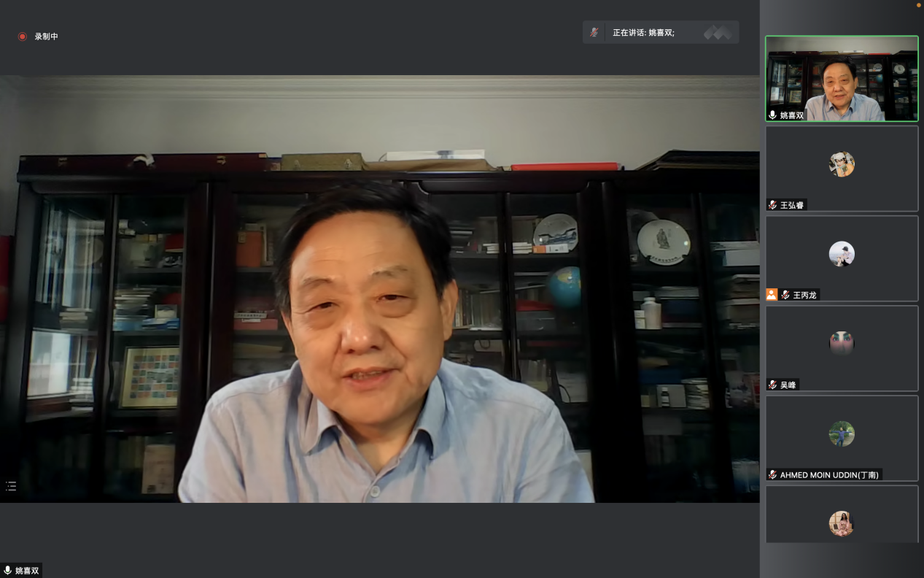
Task: Toggle 王丙龙's muted microphone icon
Action: [786, 295]
